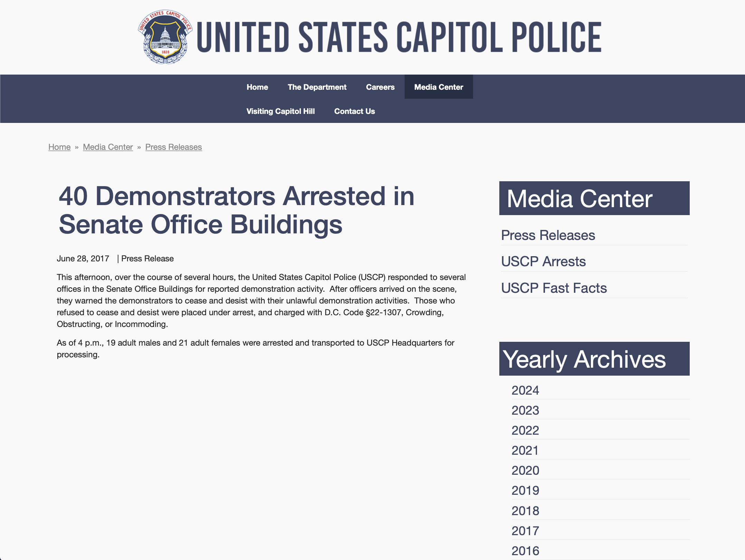
Task: Open Press Releases in sidebar
Action: 548,235
